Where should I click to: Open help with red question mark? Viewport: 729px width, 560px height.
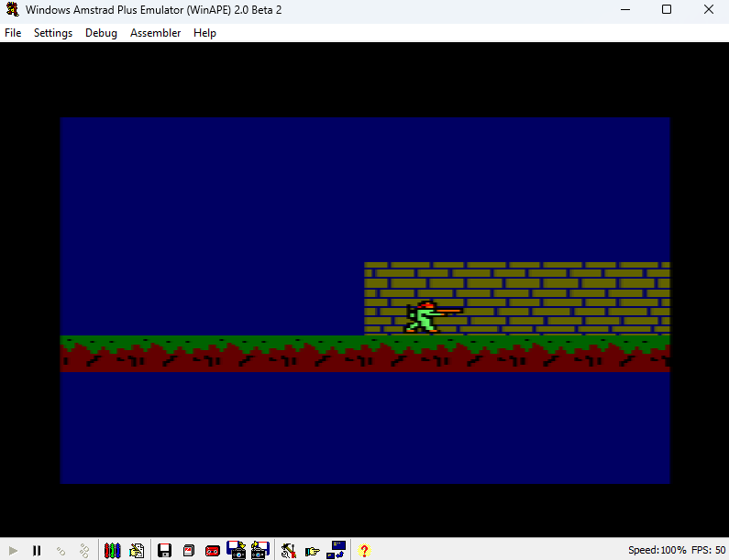tap(364, 551)
